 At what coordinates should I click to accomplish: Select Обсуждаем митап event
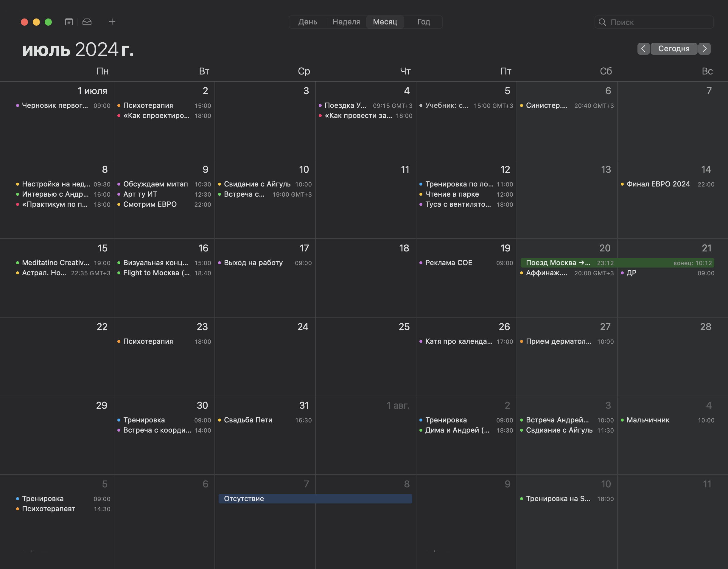pyautogui.click(x=164, y=184)
